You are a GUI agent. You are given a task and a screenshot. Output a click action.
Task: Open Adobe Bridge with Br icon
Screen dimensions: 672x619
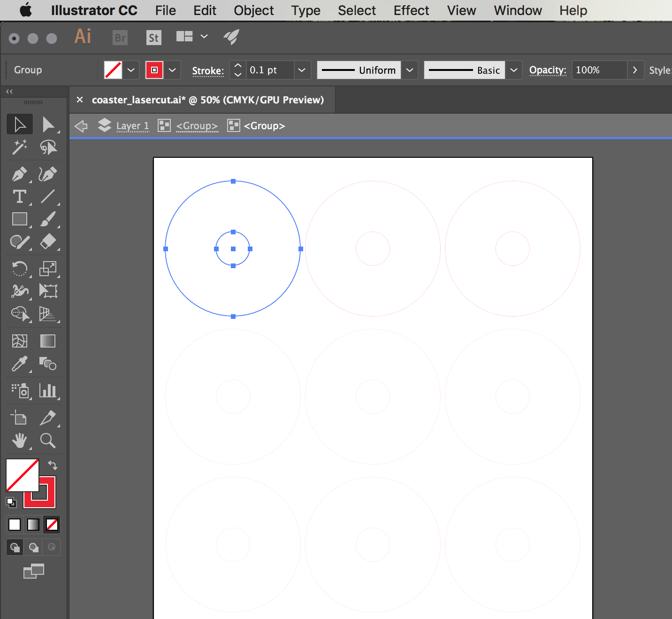[x=121, y=38]
